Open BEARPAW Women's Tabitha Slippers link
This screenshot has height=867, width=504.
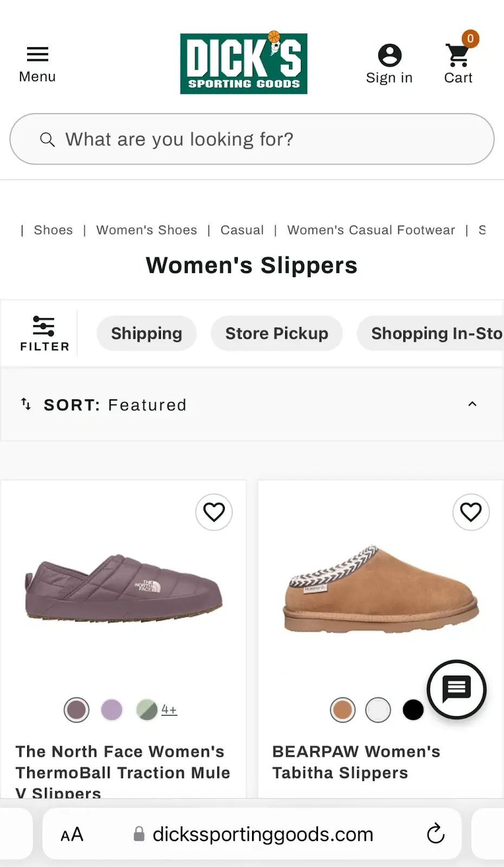[356, 762]
